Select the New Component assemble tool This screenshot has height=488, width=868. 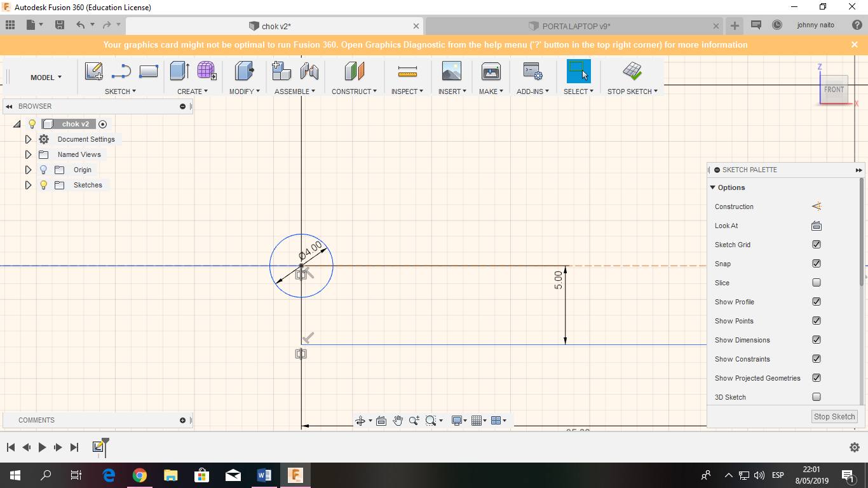(281, 71)
